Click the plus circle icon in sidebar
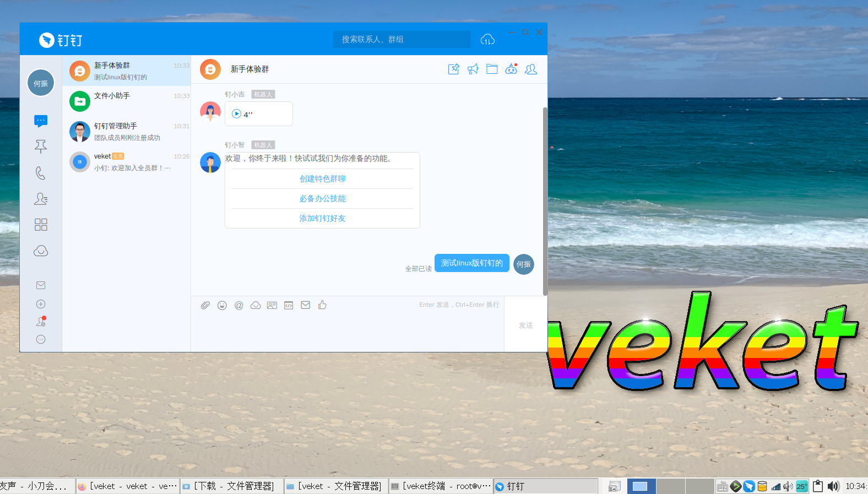 click(x=41, y=304)
